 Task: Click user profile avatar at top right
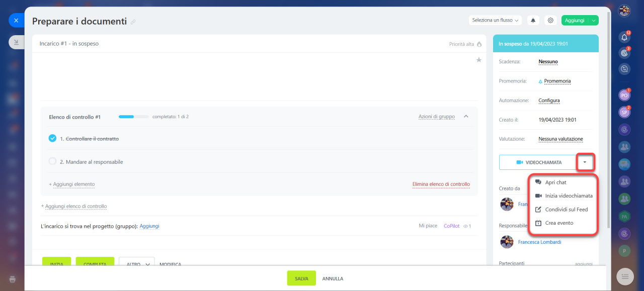pos(624,11)
